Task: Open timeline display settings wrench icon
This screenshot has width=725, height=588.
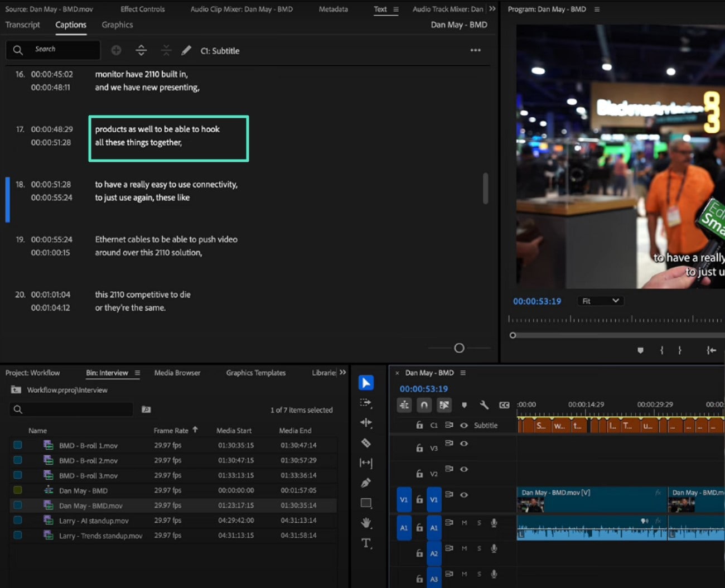Action: [x=484, y=405]
